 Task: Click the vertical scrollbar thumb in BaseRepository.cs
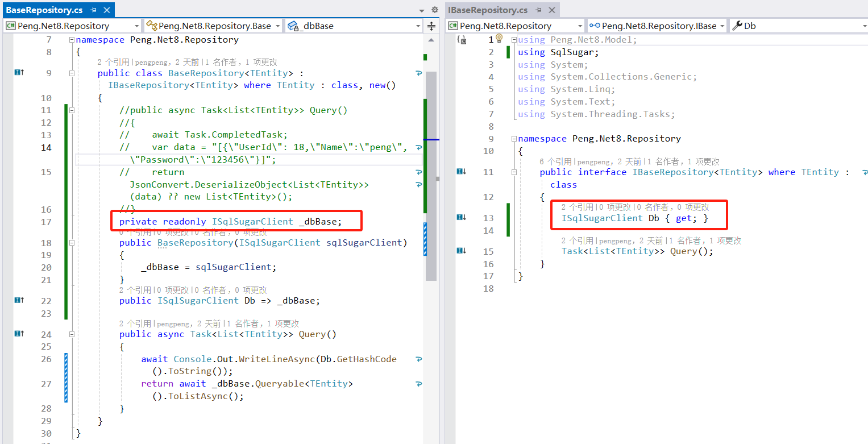tap(431, 175)
